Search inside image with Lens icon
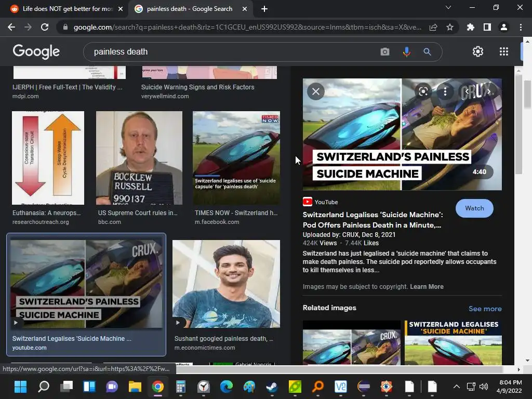Image resolution: width=532 pixels, height=399 pixels. click(x=423, y=91)
